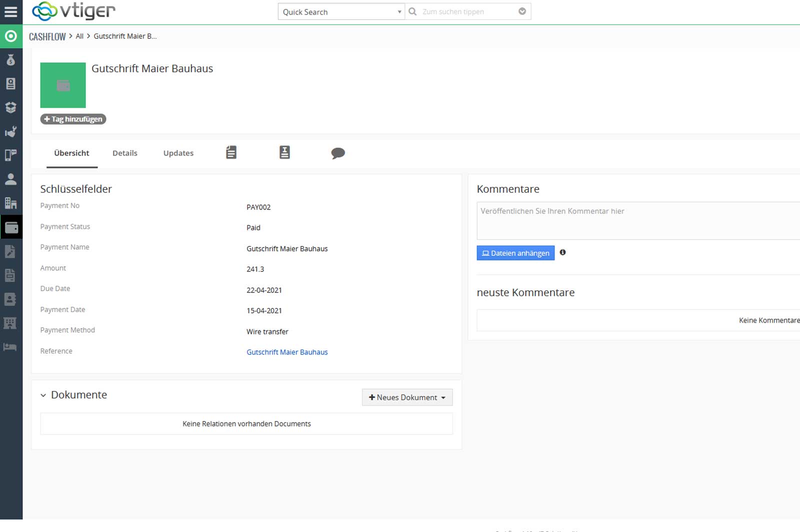Open Gutschrift Maier Bauhaus reference link
Screen dimensions: 800x532
point(287,352)
